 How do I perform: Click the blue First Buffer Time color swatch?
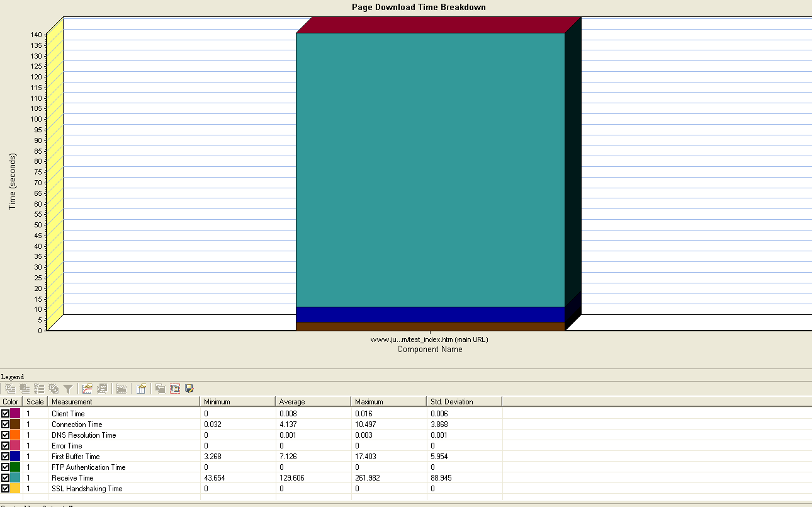(x=15, y=456)
